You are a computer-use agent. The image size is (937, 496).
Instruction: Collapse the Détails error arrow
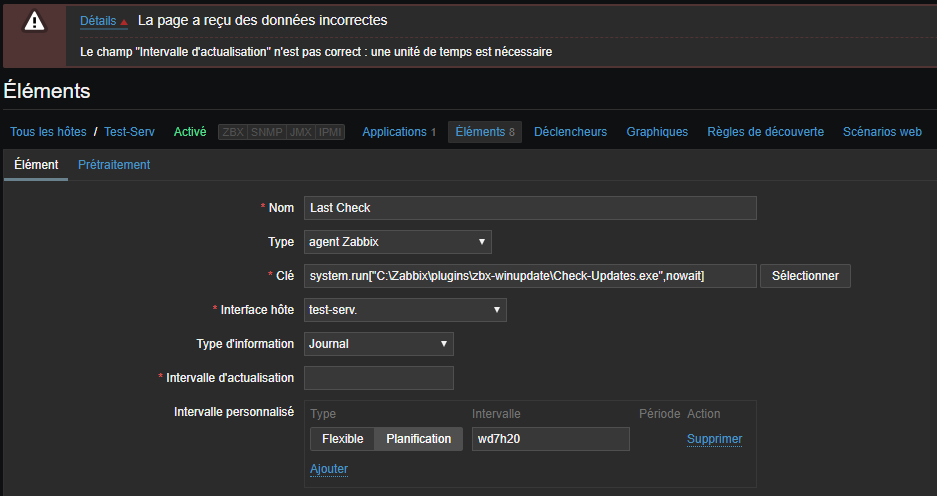point(124,22)
